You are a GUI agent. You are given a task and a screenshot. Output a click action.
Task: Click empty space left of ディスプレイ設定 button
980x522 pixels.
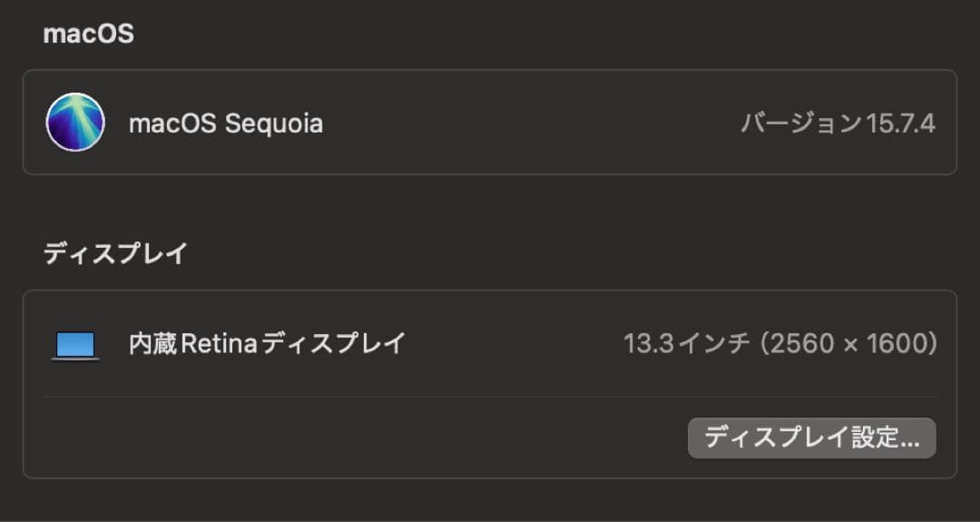363,438
